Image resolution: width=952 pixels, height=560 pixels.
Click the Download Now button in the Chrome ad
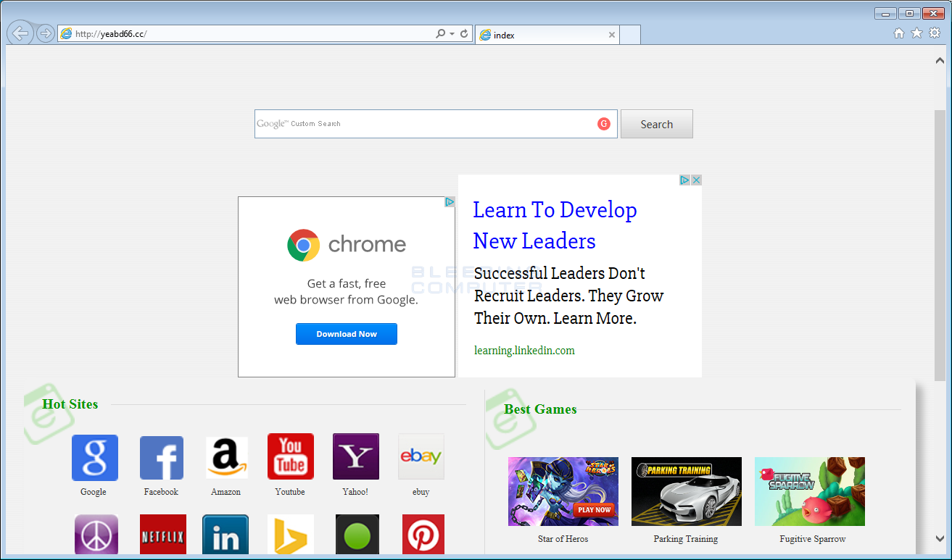coord(347,334)
